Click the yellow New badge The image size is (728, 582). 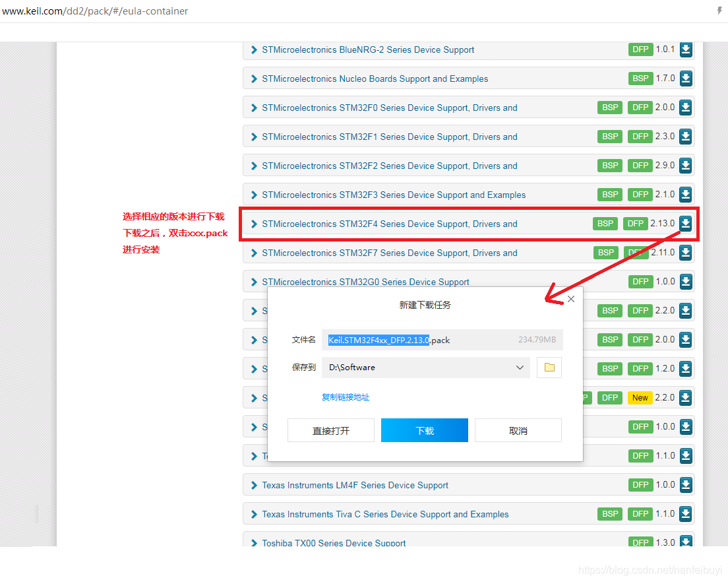click(640, 398)
